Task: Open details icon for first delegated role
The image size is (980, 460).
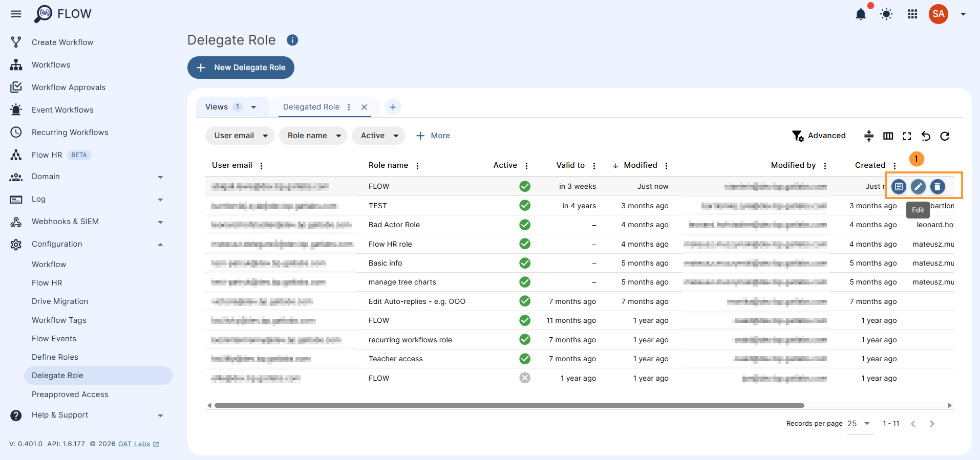Action: pos(899,187)
